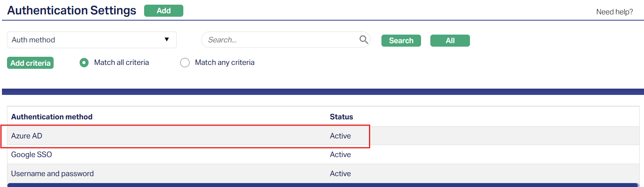
Task: Open the Username and password row
Action: point(52,174)
